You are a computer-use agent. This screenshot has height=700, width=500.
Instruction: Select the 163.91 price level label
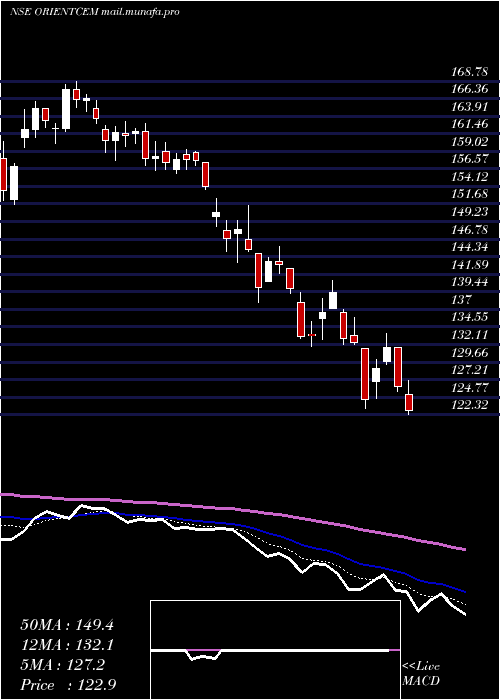coord(469,107)
